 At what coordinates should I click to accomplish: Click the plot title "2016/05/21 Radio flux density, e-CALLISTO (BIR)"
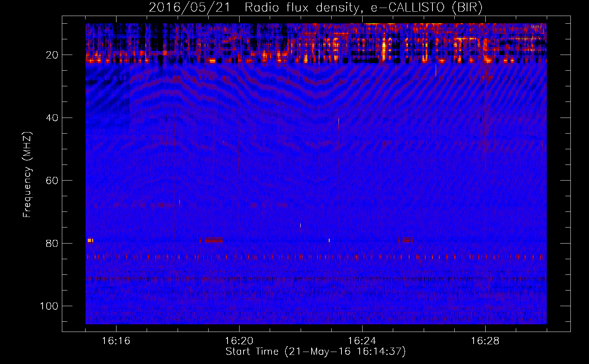[x=316, y=8]
